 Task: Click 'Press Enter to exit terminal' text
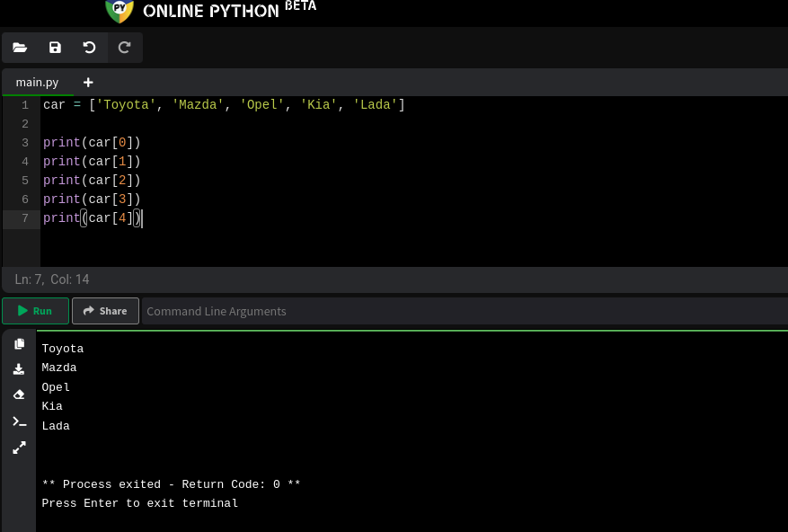coord(139,503)
